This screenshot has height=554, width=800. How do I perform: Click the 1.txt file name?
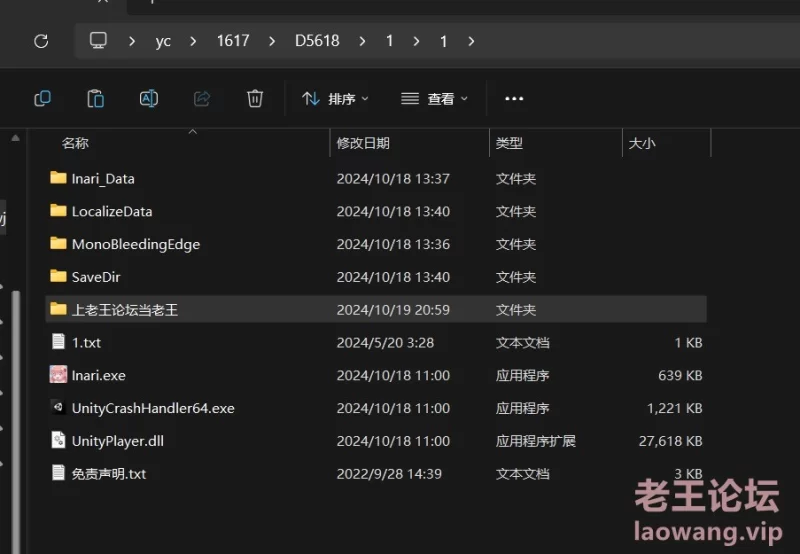tap(86, 342)
